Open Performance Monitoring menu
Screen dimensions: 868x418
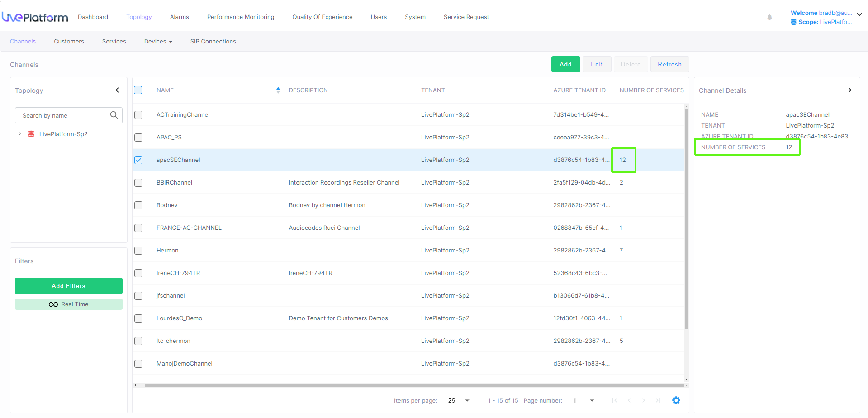[241, 17]
